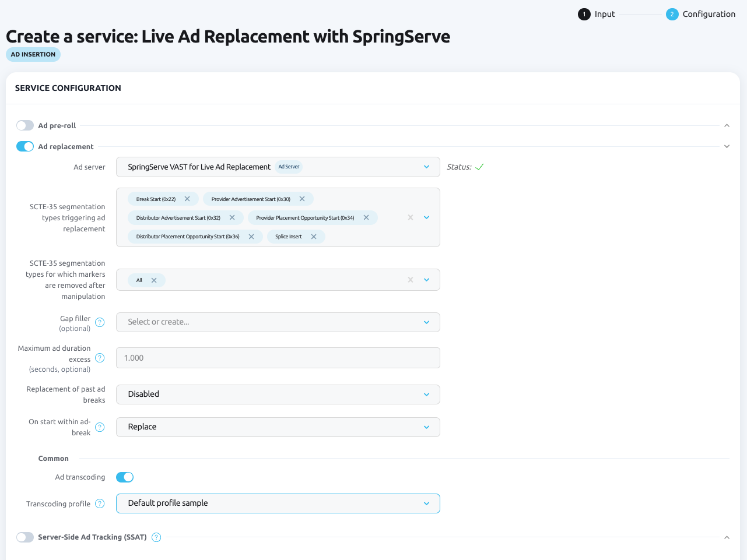Open help for Gap filler
The image size is (747, 560).
point(100,323)
